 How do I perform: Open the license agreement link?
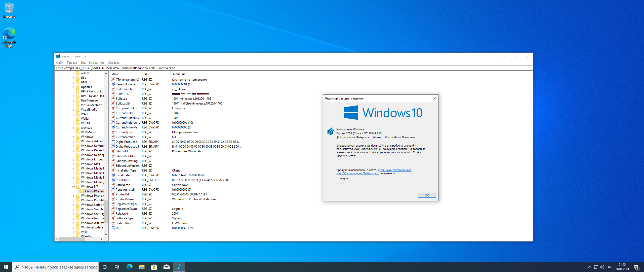374,172
